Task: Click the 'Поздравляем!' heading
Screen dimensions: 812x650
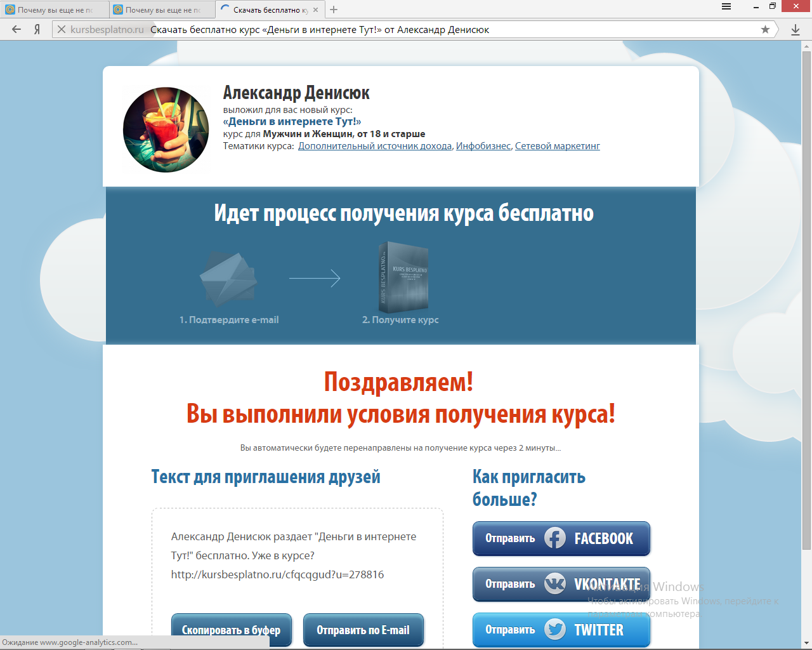Action: tap(399, 382)
